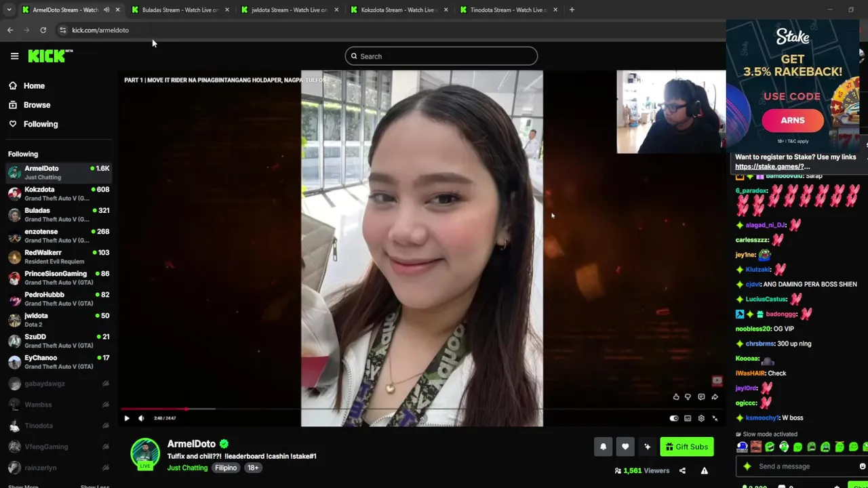The width and height of the screenshot is (868, 488).
Task: Open offline VfengGaming channel
Action: tap(58, 447)
